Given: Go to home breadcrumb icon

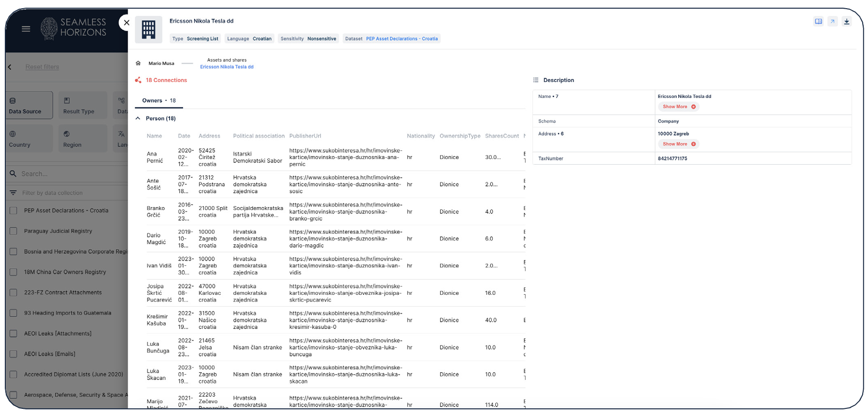Looking at the screenshot, I should (x=138, y=63).
